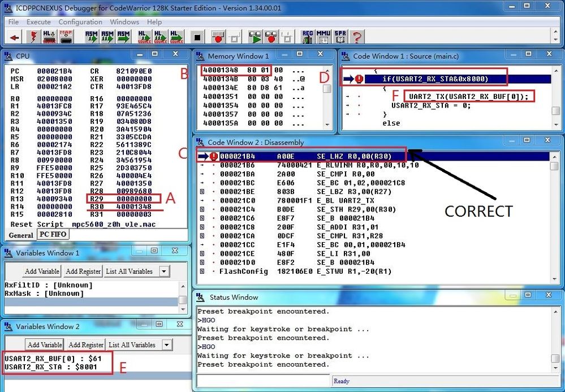Select source line USART2_RX_STA = 0;
The height and width of the screenshot is (392, 565).
coord(431,106)
